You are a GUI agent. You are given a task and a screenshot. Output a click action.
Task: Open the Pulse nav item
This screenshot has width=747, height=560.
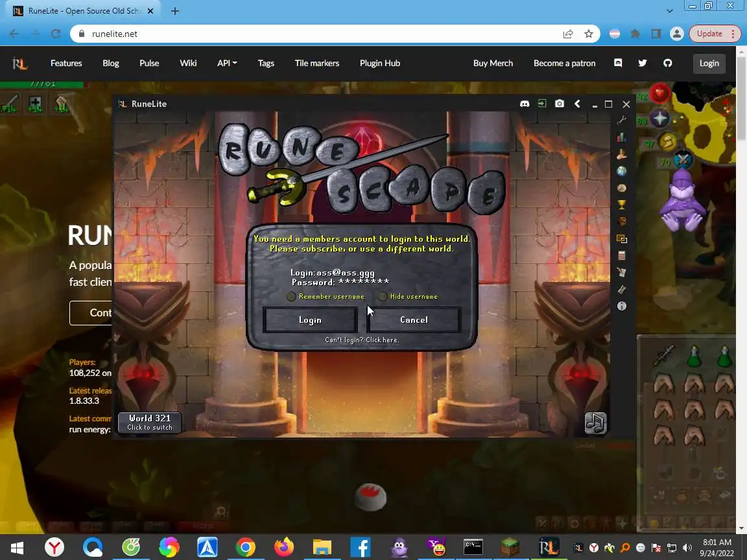point(149,63)
